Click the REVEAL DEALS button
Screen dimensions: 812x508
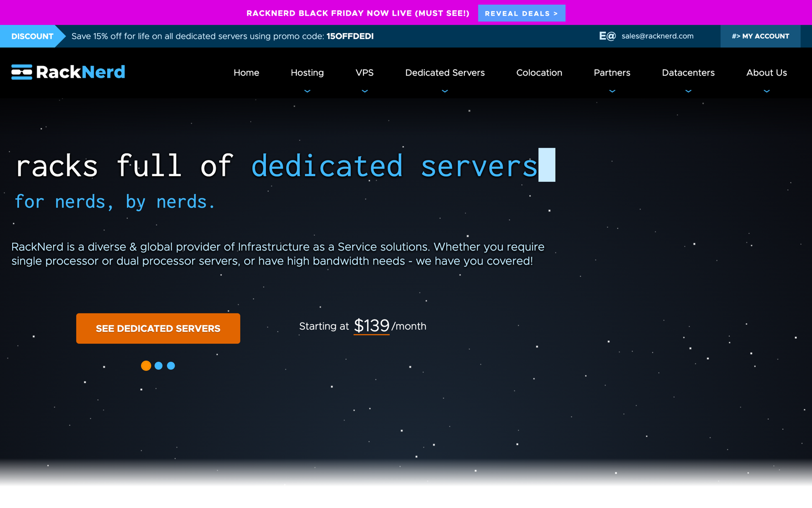[x=522, y=13]
